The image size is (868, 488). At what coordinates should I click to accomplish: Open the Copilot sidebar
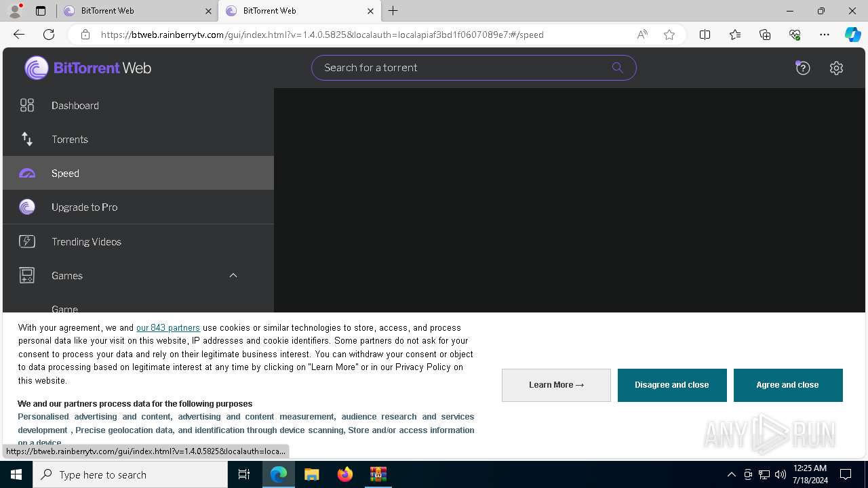[852, 35]
